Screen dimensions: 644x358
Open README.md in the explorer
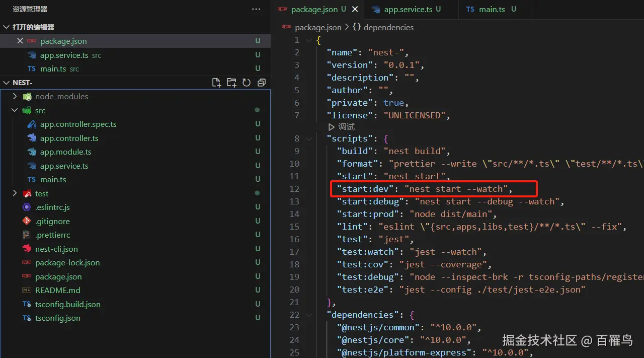point(58,290)
